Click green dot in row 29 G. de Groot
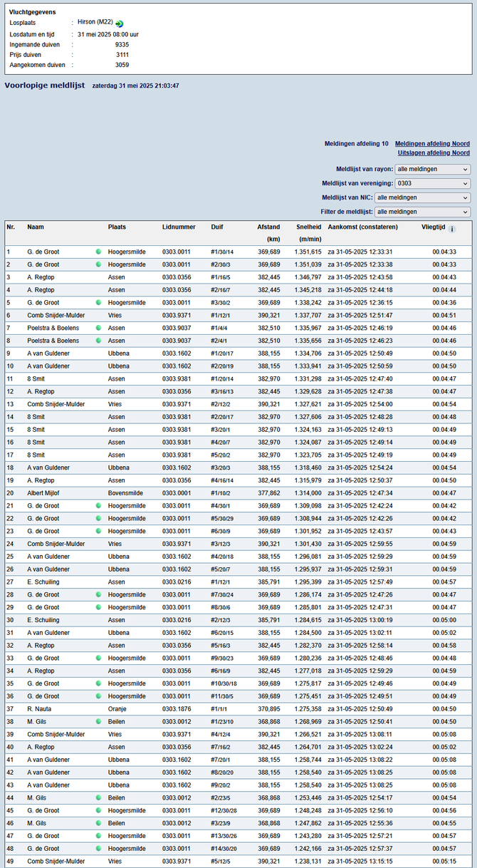Image resolution: width=477 pixels, height=868 pixels. coord(98,607)
